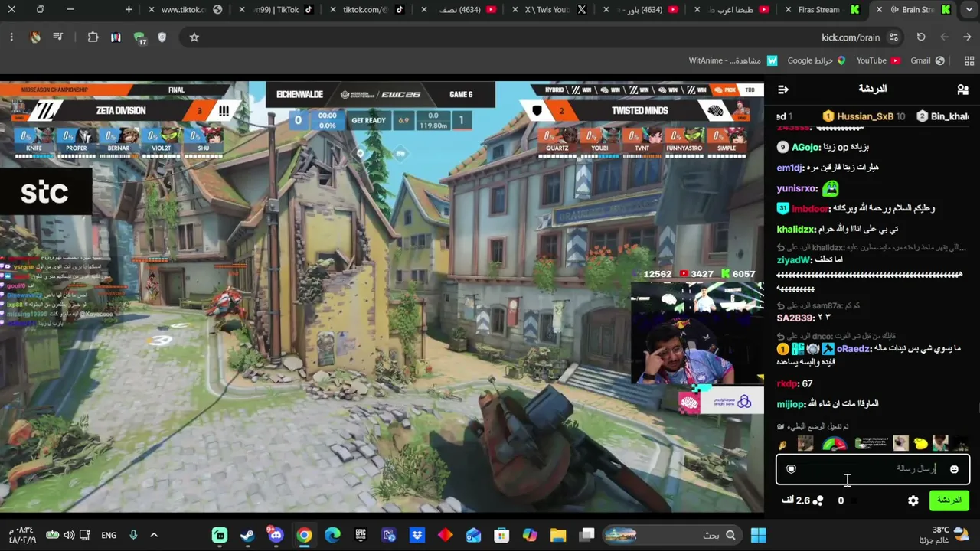Select the yellow duck emote in quick emotes
Image resolution: width=980 pixels, height=551 pixels.
(920, 444)
